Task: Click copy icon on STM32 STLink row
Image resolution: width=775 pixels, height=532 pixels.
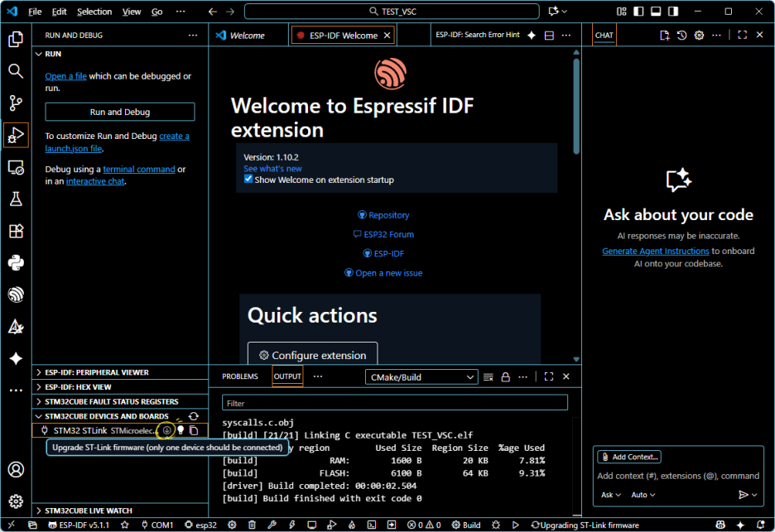Action: [x=195, y=430]
